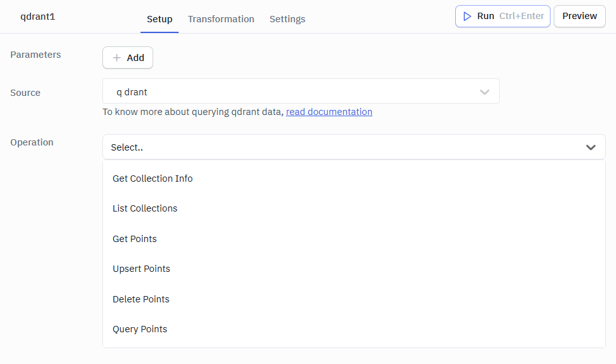Screen dimensions: 616x364
Task: Open the Source q drant combo box
Action: (x=301, y=91)
